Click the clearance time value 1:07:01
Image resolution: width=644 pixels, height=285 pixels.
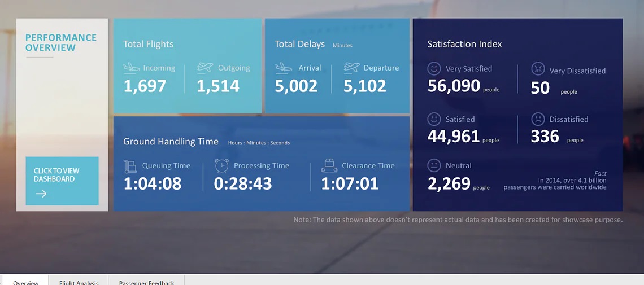point(350,184)
